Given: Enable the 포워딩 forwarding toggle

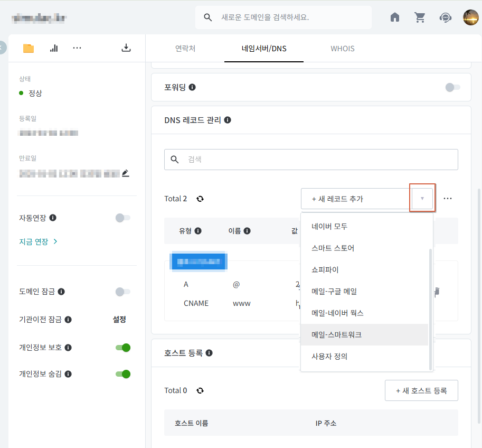Looking at the screenshot, I should (x=452, y=87).
